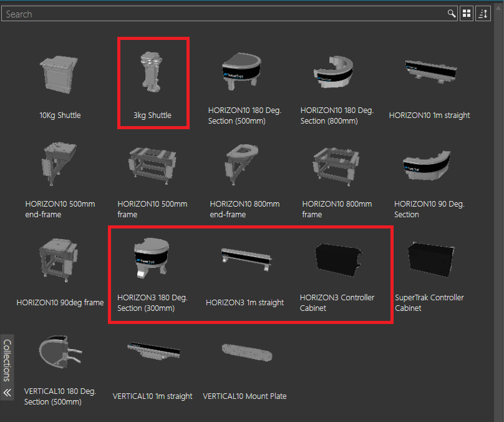The width and height of the screenshot is (504, 422).
Task: Choose HORIZON3 180 Deg. Section (300mm) thumbnail
Action: pyautogui.click(x=152, y=258)
